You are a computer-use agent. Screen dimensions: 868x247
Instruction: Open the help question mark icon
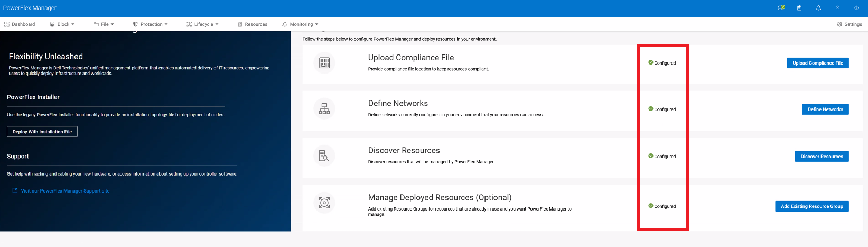[x=856, y=8]
